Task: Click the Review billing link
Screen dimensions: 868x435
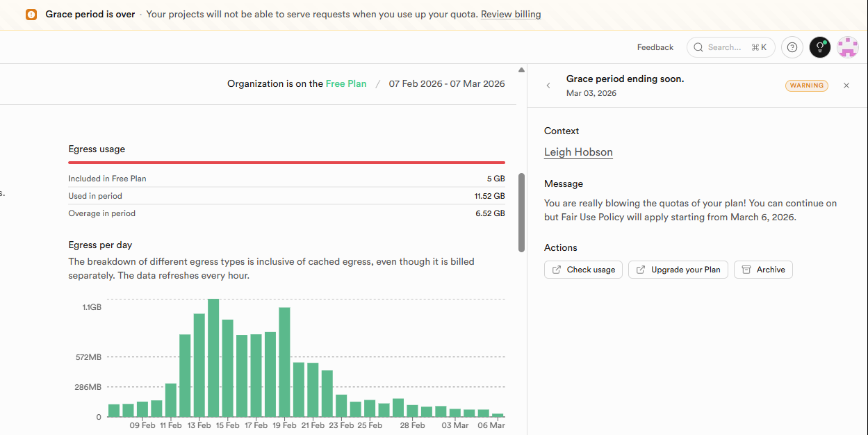Action: (511, 14)
